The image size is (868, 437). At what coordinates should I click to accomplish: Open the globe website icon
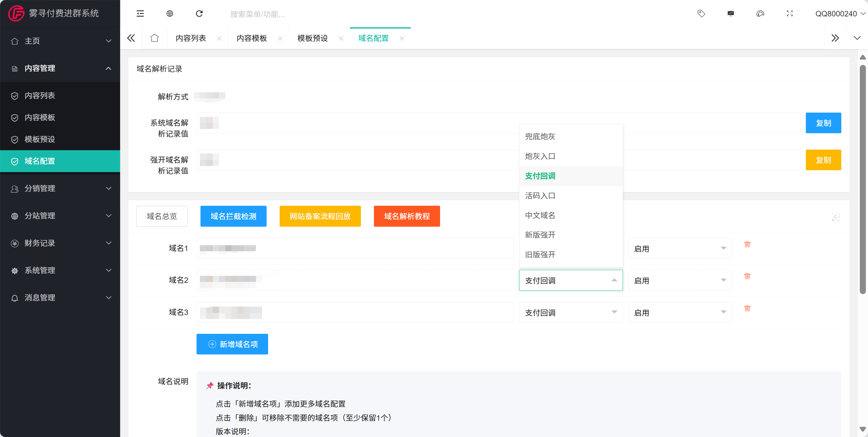[x=170, y=13]
